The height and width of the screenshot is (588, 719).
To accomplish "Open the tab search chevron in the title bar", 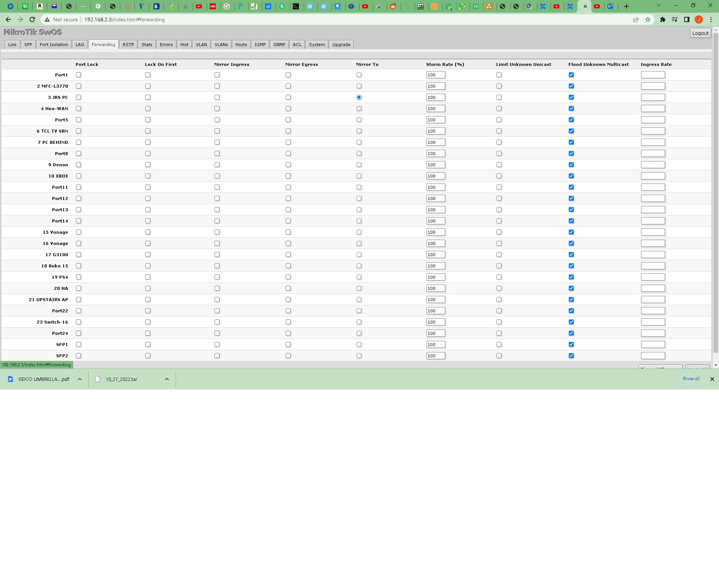I will [x=658, y=6].
